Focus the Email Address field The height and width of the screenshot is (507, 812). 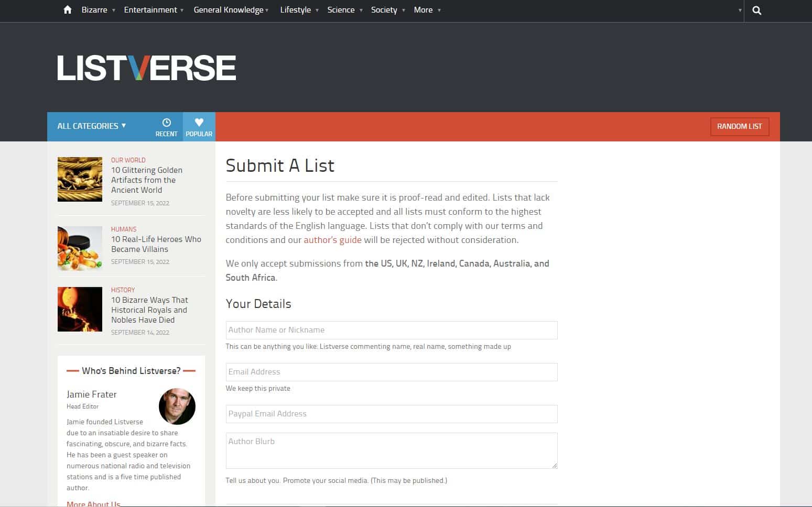click(392, 372)
